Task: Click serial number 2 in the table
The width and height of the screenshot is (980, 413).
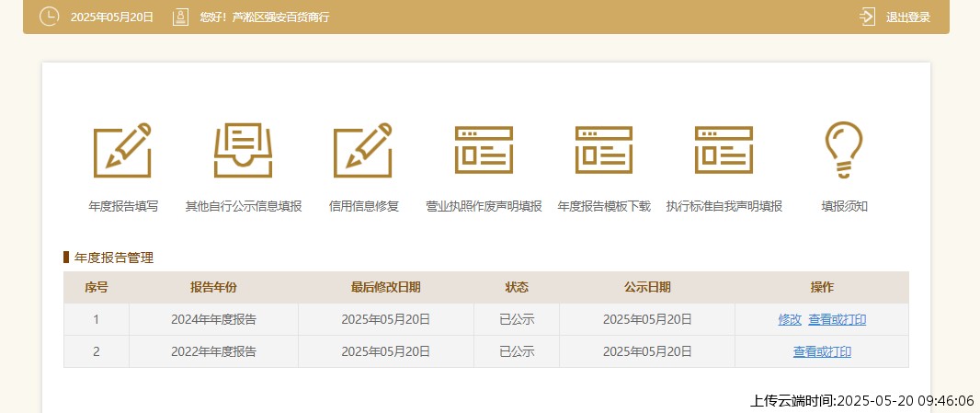Action: pos(97,351)
